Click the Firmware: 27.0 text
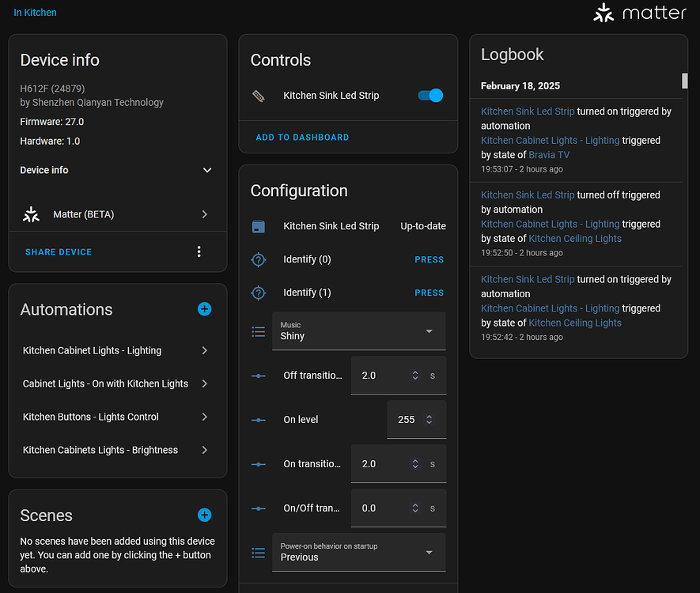 [x=51, y=122]
